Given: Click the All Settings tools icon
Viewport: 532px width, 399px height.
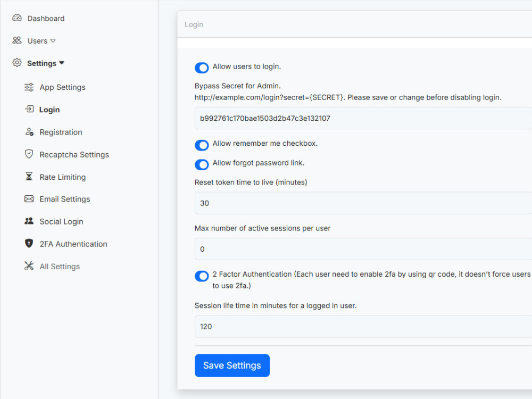Looking at the screenshot, I should pos(29,266).
